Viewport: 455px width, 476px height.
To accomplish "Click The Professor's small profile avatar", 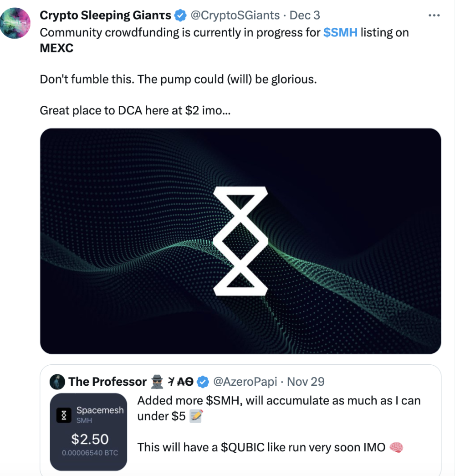I will 57,382.
